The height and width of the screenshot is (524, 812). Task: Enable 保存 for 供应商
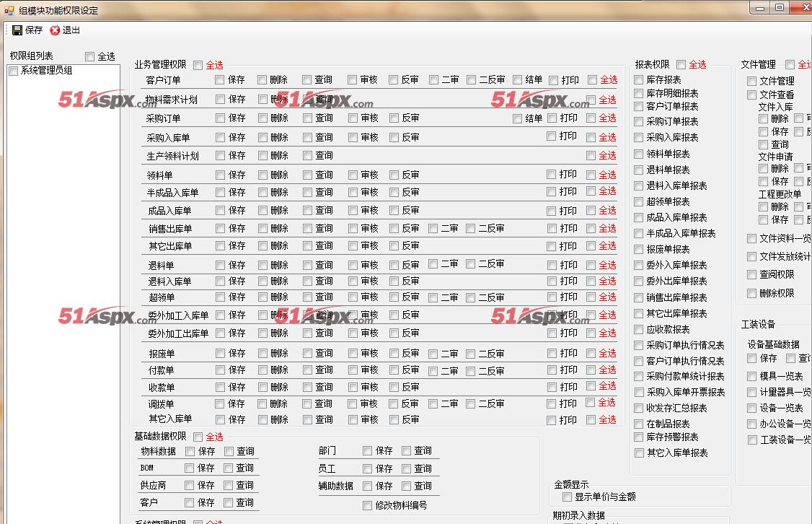[x=190, y=486]
